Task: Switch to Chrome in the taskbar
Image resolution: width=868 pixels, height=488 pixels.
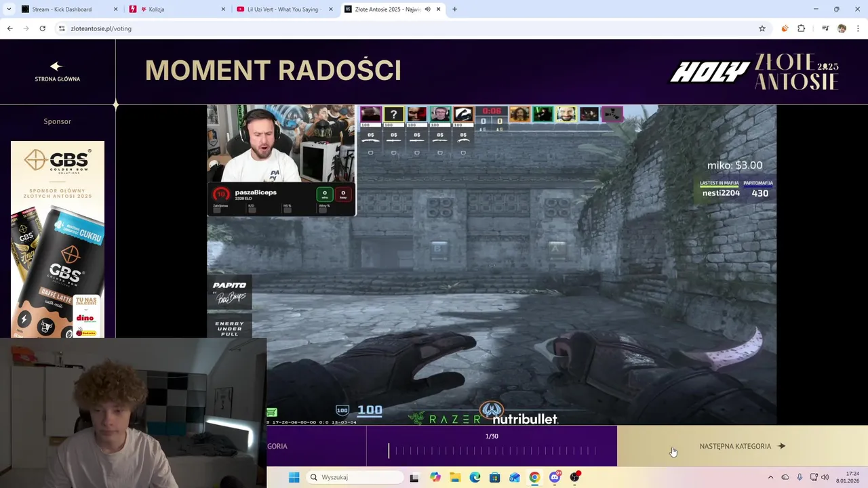Action: pos(534,477)
